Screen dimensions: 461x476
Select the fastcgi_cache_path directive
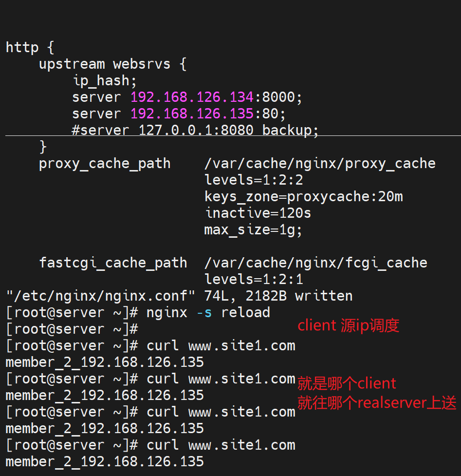point(113,263)
